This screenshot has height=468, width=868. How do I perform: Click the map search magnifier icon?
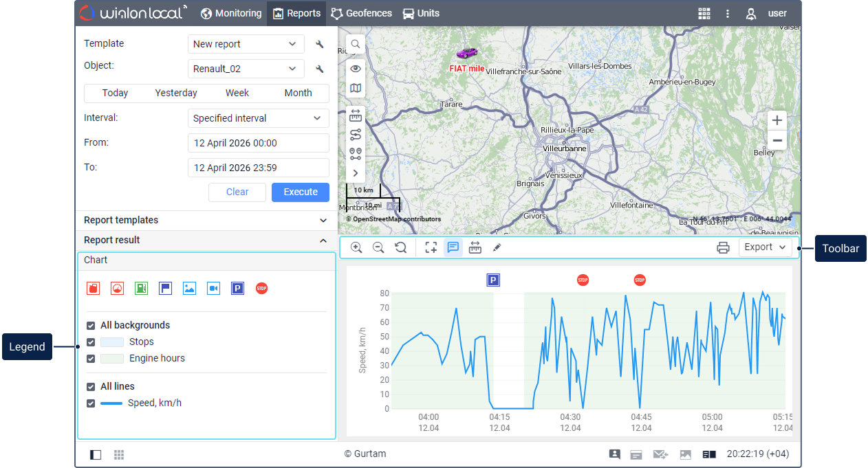(356, 44)
